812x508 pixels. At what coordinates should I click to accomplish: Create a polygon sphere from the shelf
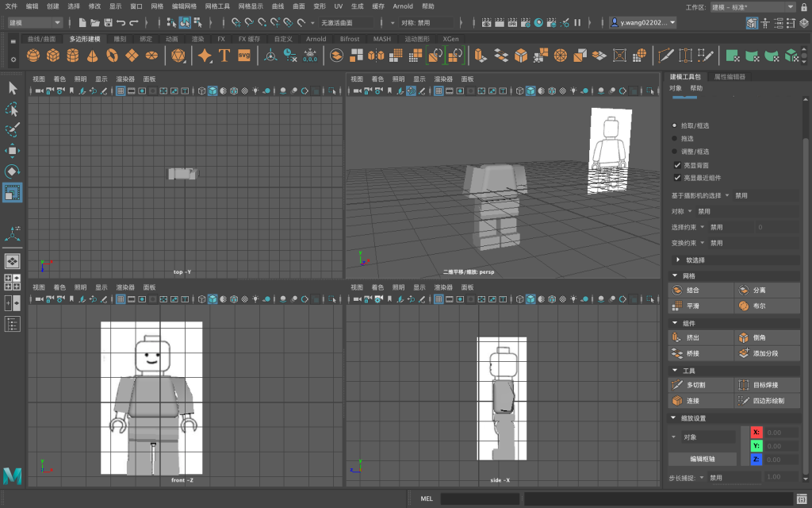point(33,55)
